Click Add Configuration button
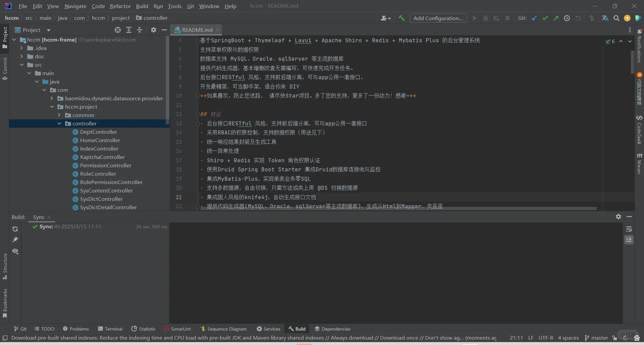This screenshot has height=345, width=644. (438, 18)
